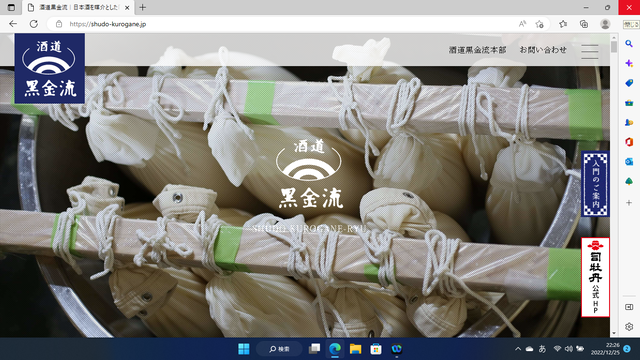Image resolution: width=640 pixels, height=360 pixels.
Task: Open File Explorer from taskbar
Action: [355, 349]
